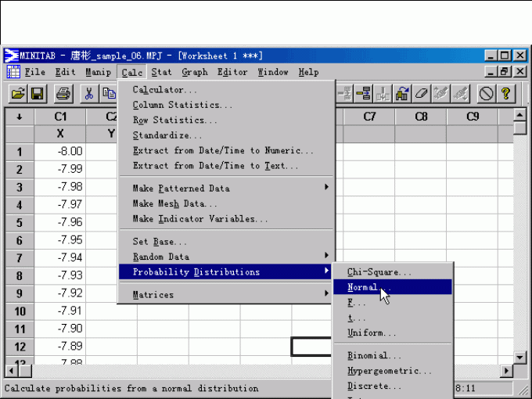Click the data entry direction arrow
The image size is (532, 399).
[x=19, y=117]
